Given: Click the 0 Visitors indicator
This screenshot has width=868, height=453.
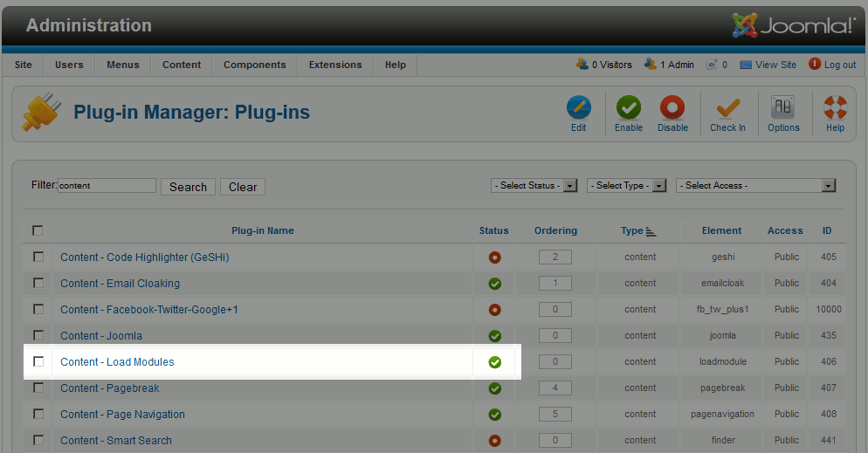Looking at the screenshot, I should 604,65.
